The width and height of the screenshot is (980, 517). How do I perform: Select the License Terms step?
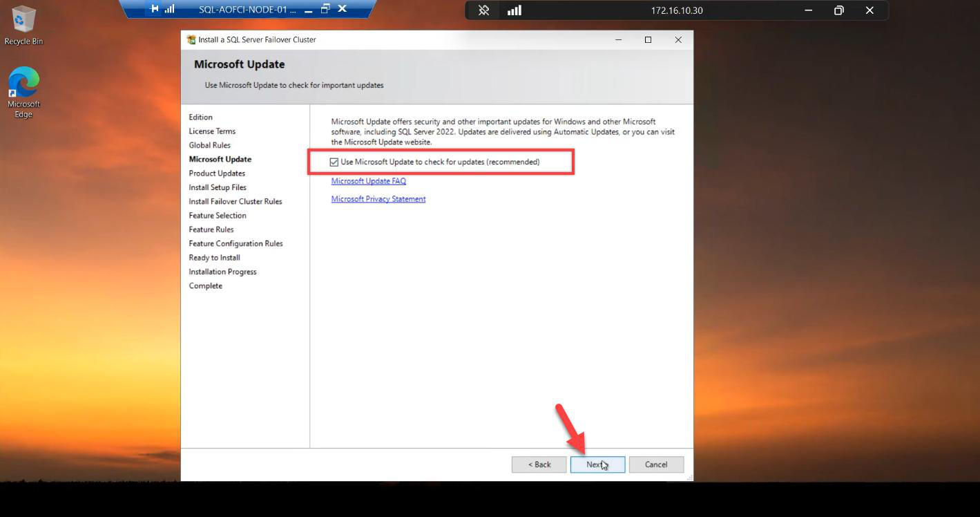coord(212,131)
